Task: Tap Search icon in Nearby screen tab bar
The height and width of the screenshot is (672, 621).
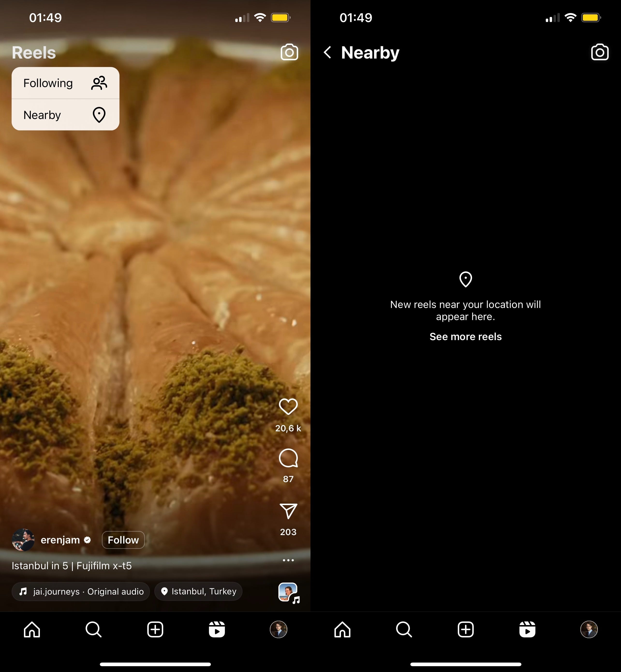Action: coord(404,629)
